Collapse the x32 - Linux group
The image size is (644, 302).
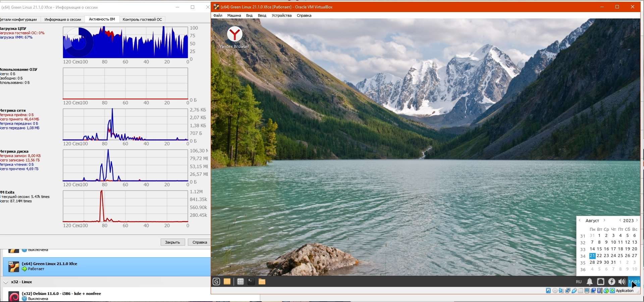point(6,282)
